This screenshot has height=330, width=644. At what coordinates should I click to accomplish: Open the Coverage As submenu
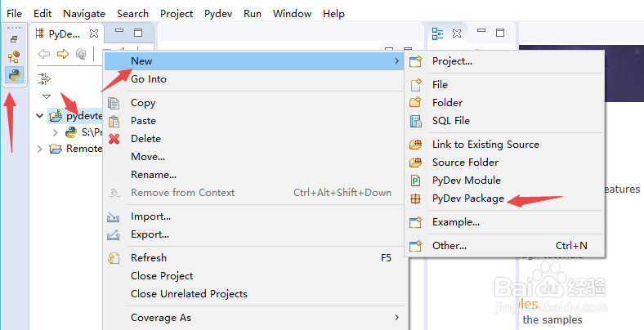(161, 318)
